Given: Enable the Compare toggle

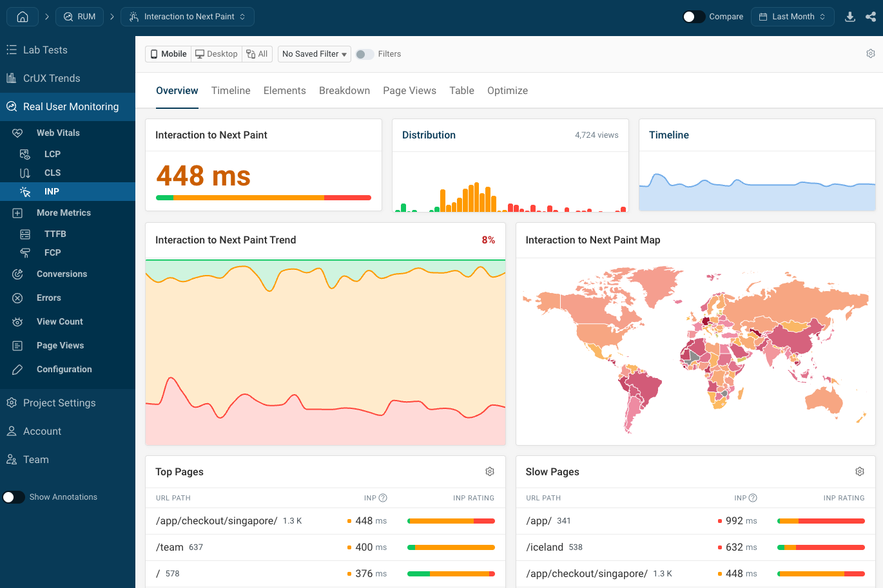Looking at the screenshot, I should [x=694, y=17].
